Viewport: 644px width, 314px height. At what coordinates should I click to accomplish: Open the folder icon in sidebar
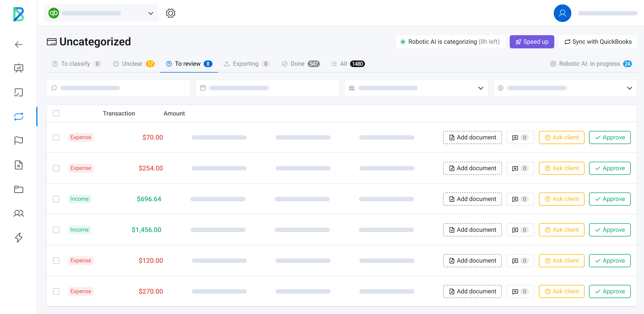[x=18, y=189]
